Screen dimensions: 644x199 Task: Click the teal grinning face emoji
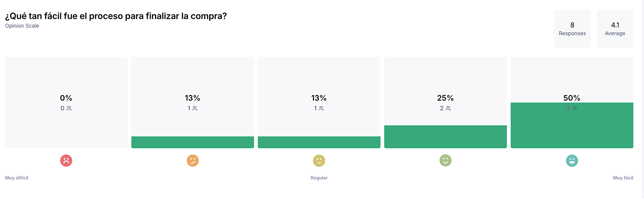572,160
